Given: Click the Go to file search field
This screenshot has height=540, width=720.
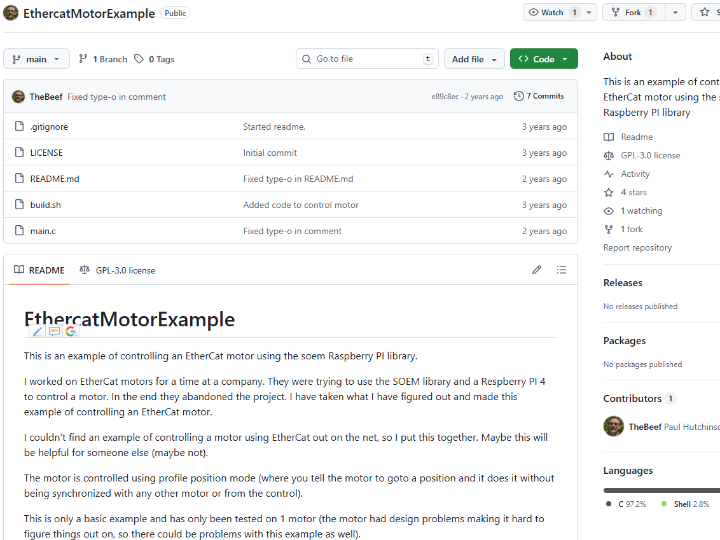Looking at the screenshot, I should tap(368, 59).
